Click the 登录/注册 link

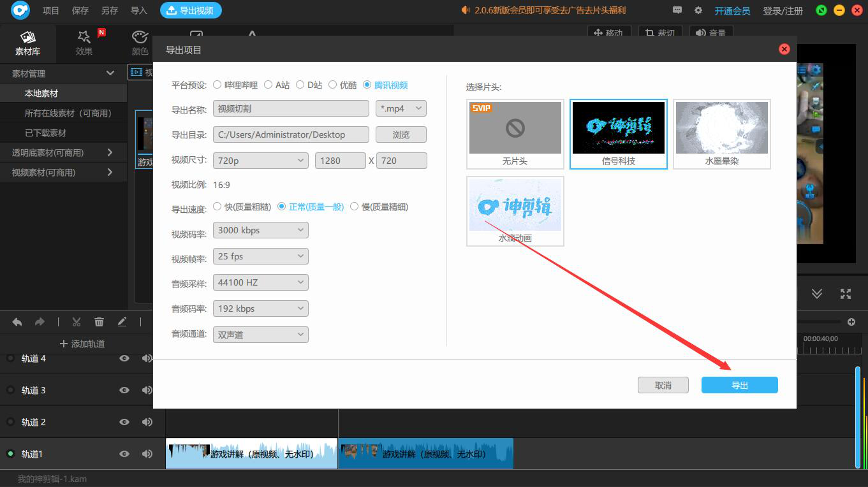click(x=783, y=11)
